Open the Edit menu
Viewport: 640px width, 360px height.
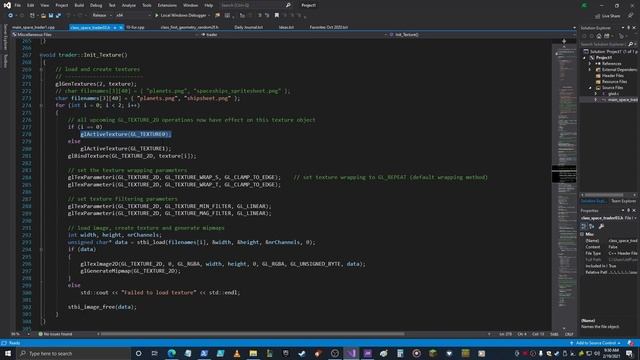[31, 5]
